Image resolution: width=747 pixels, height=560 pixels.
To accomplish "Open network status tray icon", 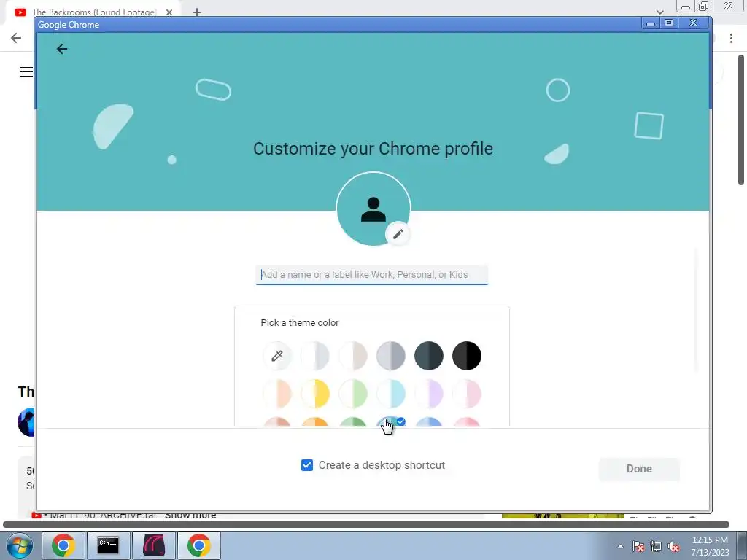I will pos(656,546).
